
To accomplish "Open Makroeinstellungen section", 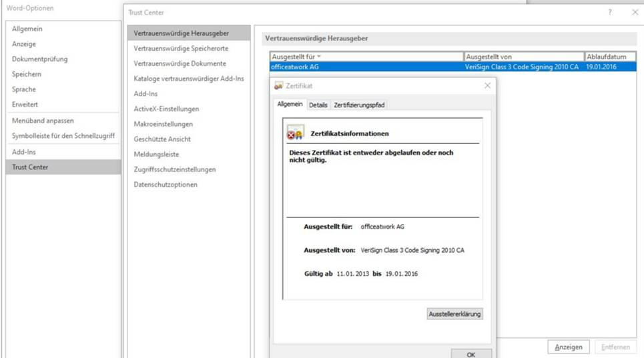I will click(163, 124).
